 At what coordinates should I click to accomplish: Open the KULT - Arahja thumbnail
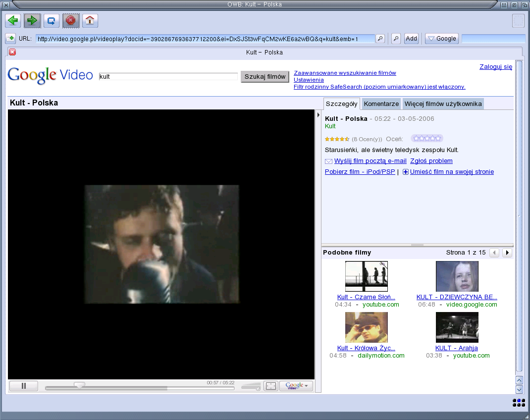(x=457, y=327)
